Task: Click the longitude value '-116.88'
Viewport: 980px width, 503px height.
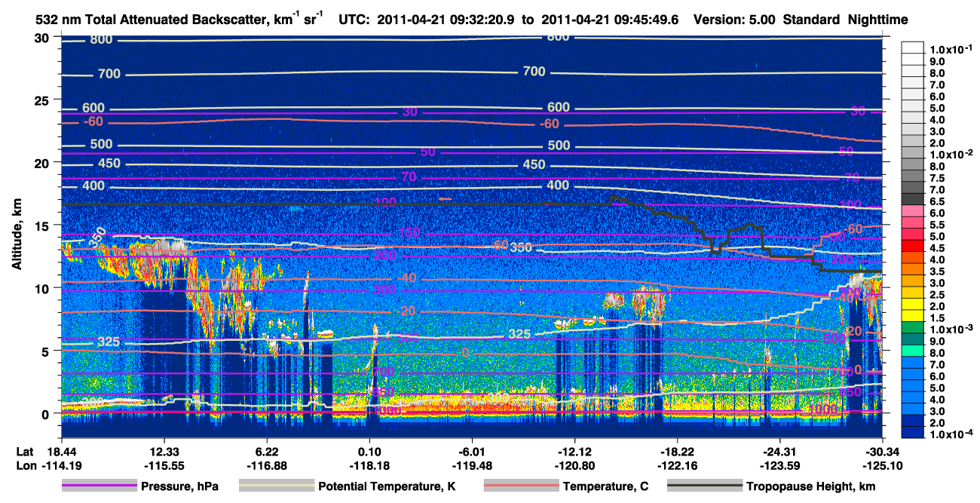Action: tap(266, 465)
